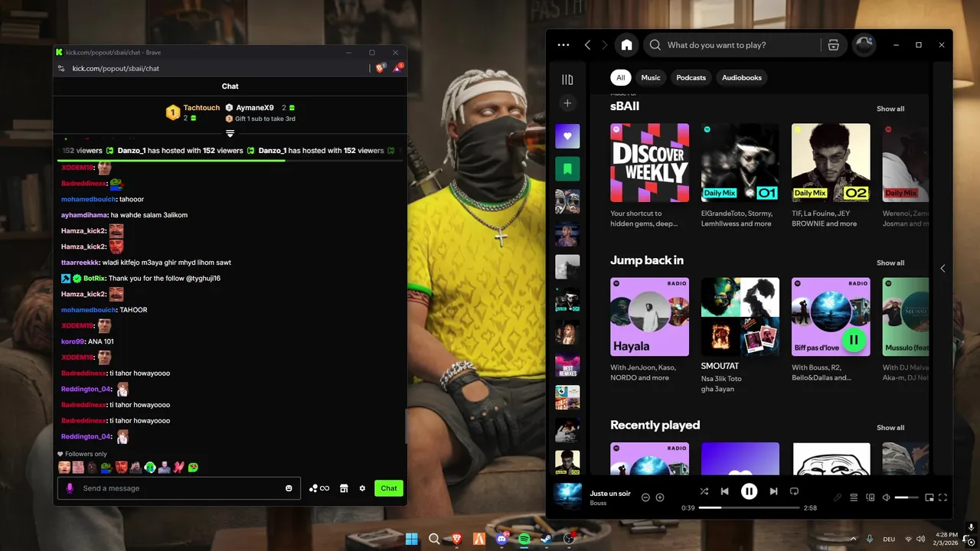Open the Spotify three-dots menu

pos(563,45)
